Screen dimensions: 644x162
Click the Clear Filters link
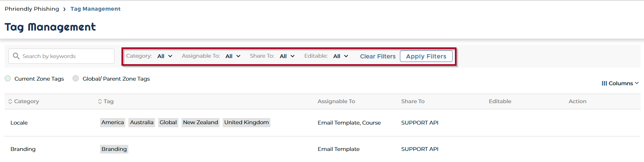[x=377, y=56]
